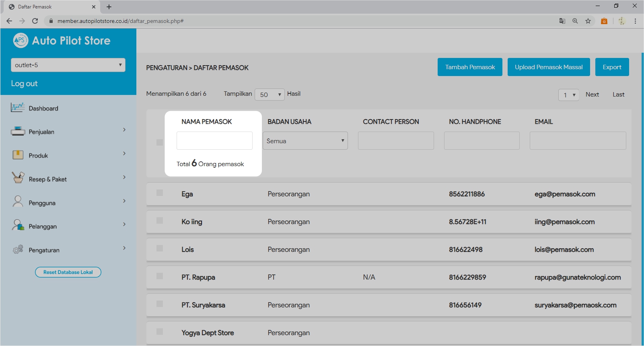644x346 pixels.
Task: Open the Tampilkan 50 results dropdown
Action: (x=270, y=95)
